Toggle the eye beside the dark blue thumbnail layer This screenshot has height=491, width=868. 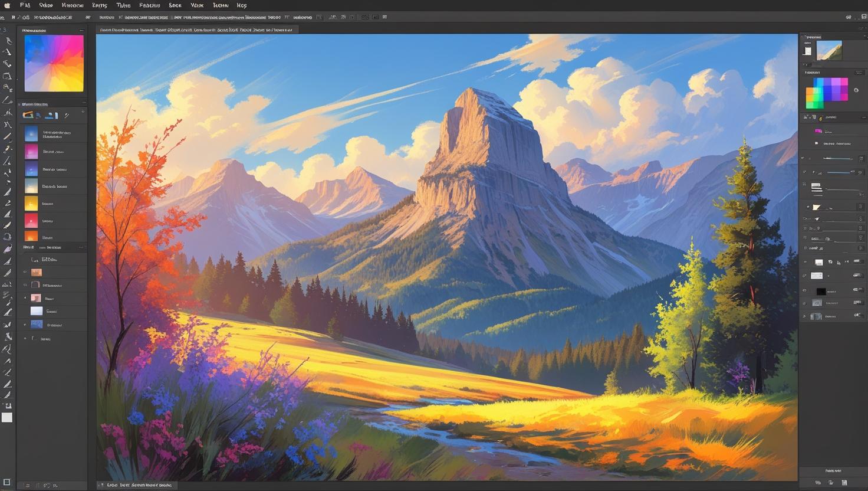point(25,325)
